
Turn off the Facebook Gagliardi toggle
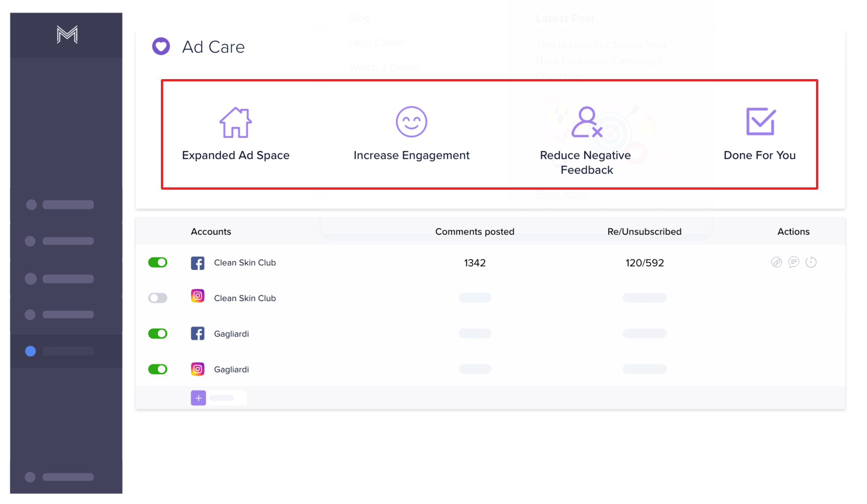pyautogui.click(x=158, y=334)
